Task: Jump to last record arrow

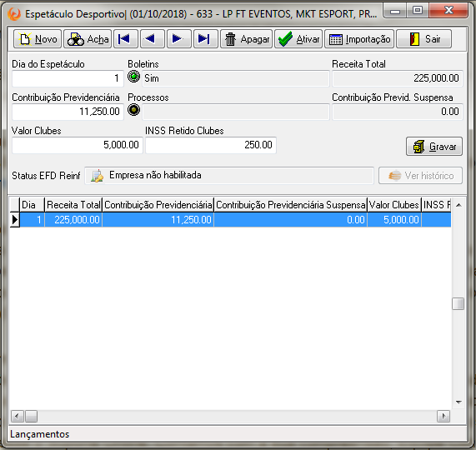Action: [206, 39]
